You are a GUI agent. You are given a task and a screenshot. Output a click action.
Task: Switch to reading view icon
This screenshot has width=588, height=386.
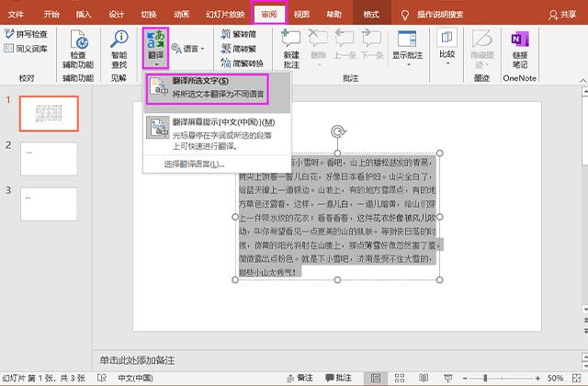(x=424, y=378)
